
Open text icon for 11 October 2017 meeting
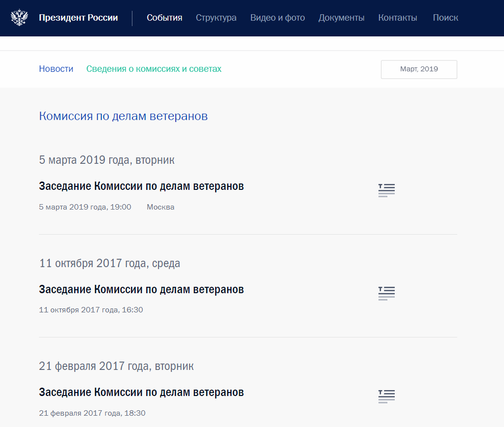(386, 293)
